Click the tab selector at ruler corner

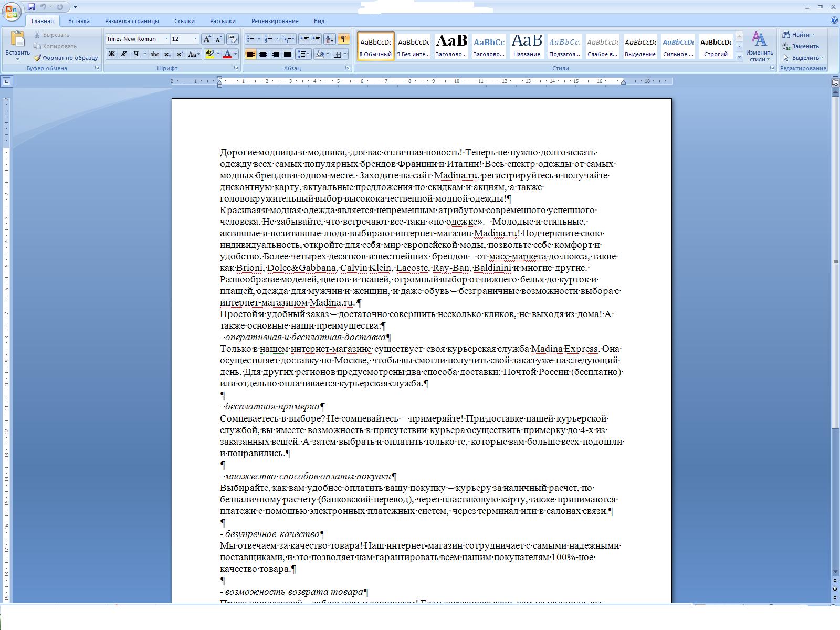click(x=7, y=81)
